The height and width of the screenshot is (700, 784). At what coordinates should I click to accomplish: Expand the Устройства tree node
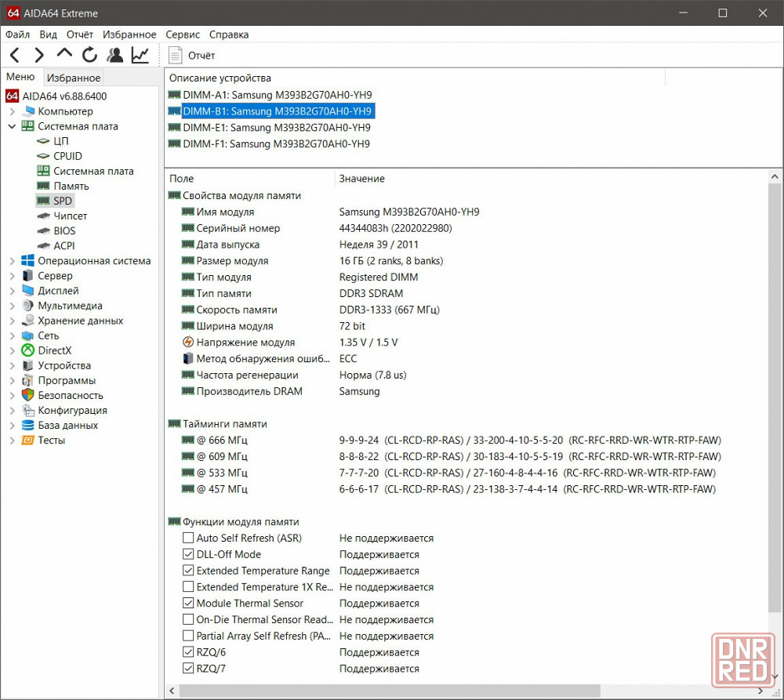[x=13, y=365]
